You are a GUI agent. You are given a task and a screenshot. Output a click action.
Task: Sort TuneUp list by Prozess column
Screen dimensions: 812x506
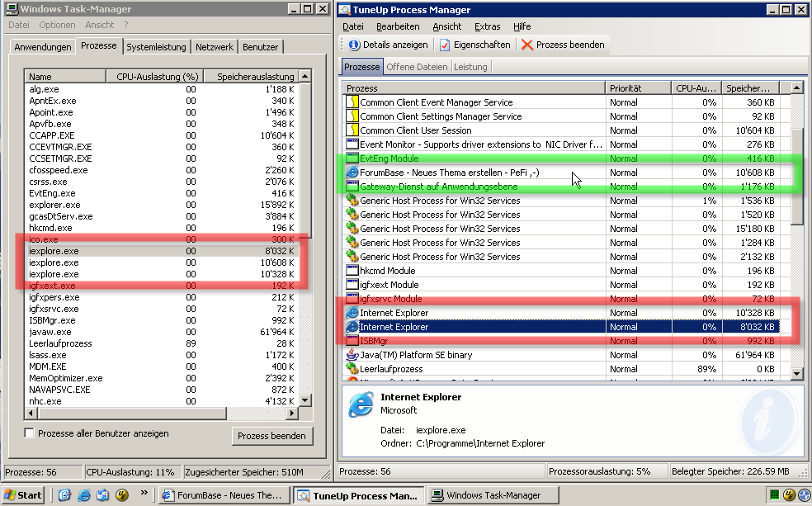pyautogui.click(x=474, y=88)
